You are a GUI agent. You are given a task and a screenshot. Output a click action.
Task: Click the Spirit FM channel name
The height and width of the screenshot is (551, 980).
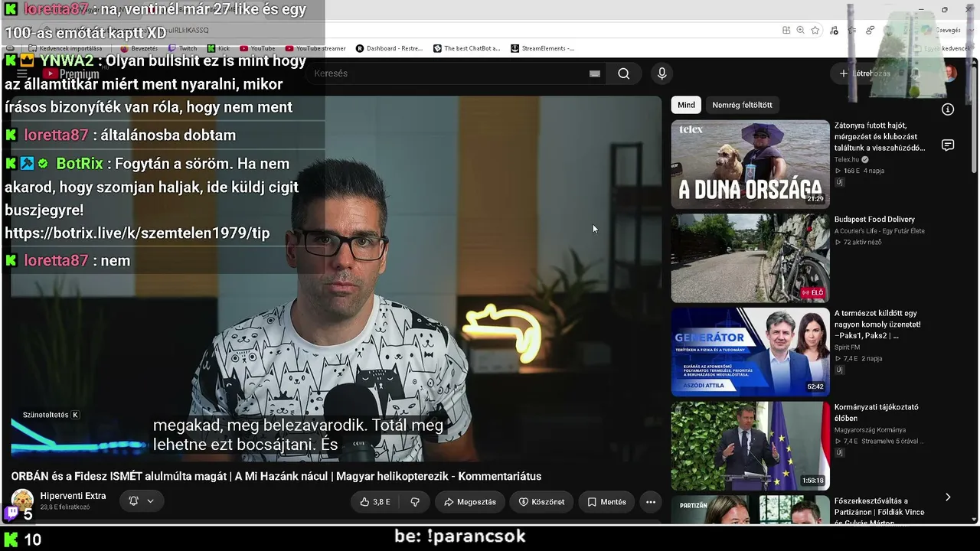847,347
